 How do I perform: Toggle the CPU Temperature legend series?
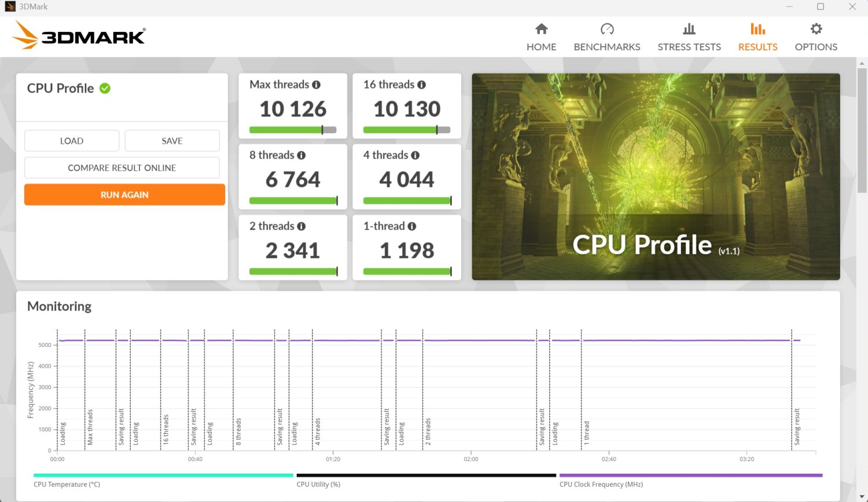[163, 481]
